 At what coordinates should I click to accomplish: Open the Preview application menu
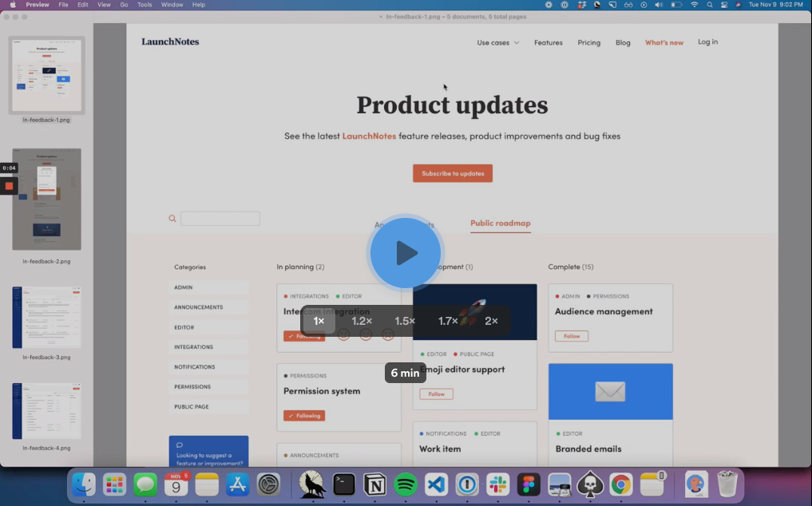pyautogui.click(x=38, y=5)
